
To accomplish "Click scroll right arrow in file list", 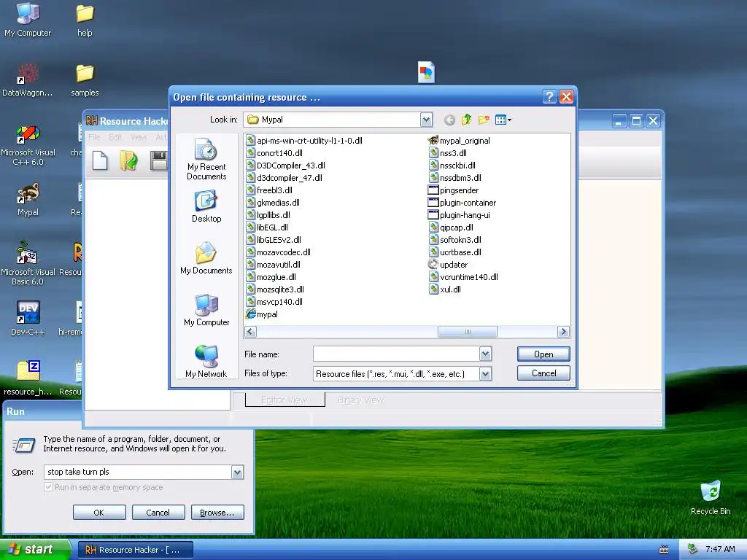I will pos(563,332).
